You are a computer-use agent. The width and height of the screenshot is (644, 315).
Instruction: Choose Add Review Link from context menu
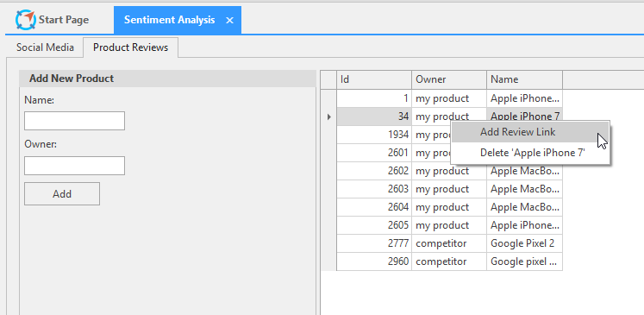tap(530, 132)
